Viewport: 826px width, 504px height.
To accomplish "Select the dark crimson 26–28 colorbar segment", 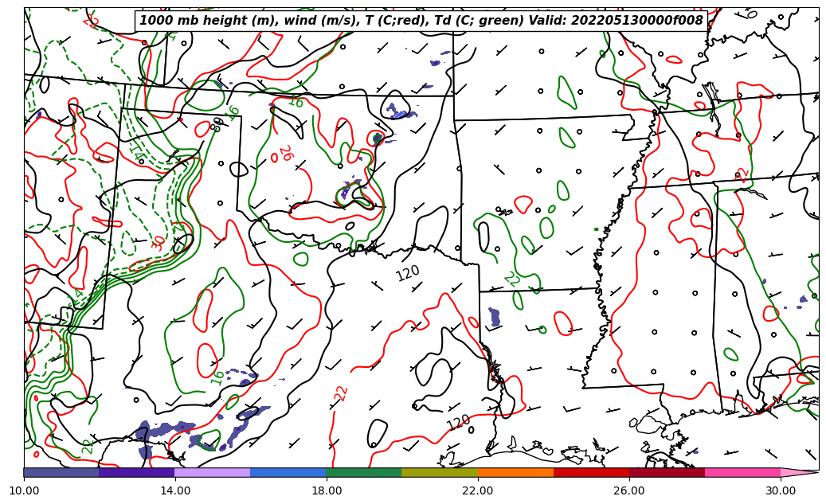I will click(x=667, y=472).
